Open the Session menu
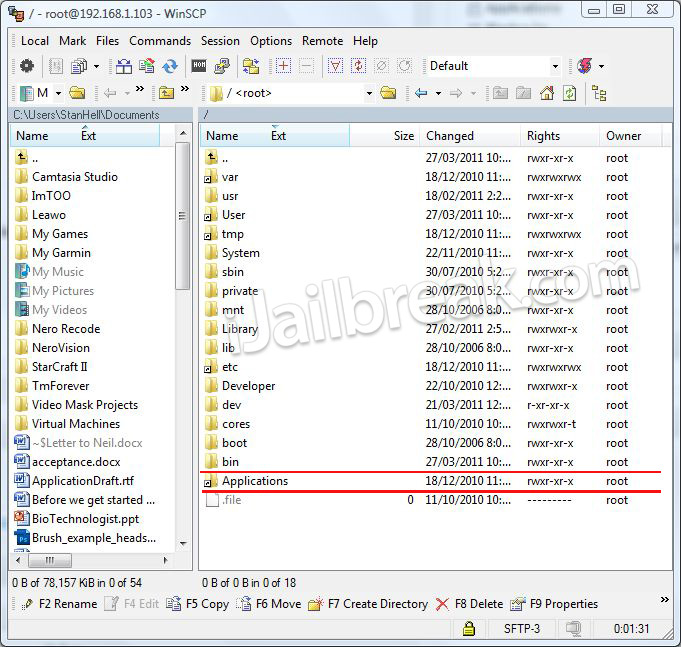This screenshot has width=681, height=647. click(220, 41)
